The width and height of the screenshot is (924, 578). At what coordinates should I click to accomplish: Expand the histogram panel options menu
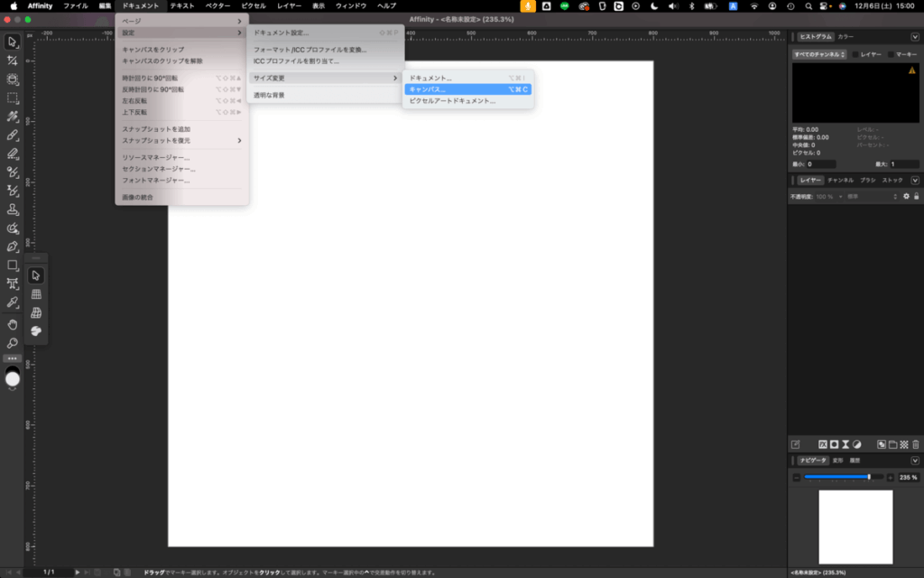tap(915, 37)
